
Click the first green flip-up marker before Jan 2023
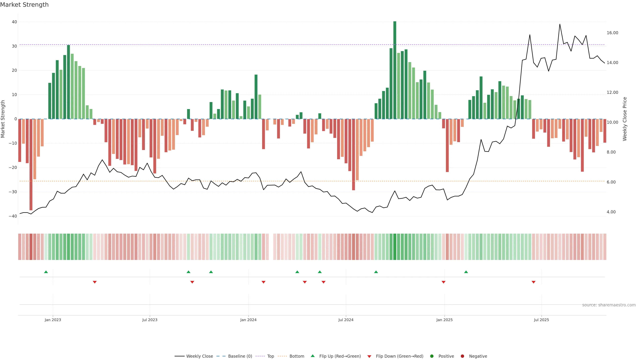pos(46,272)
